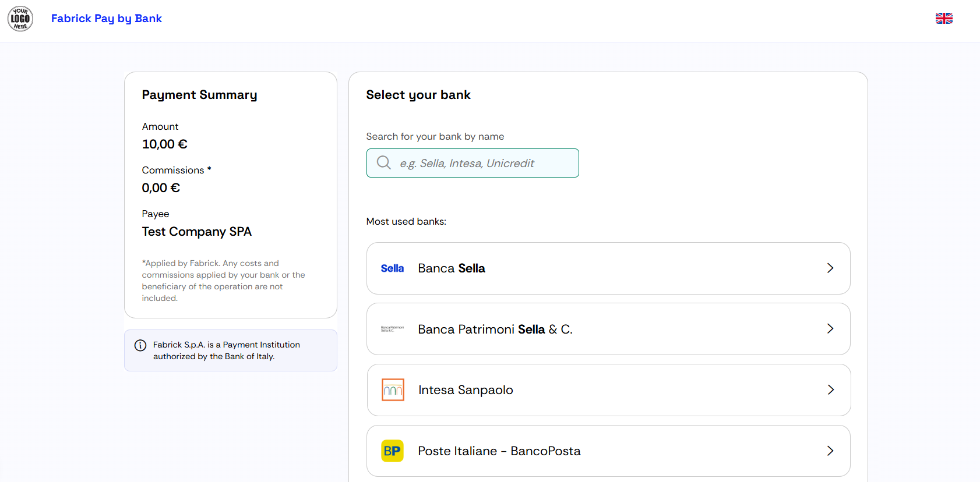Expand the Banca Sella chevron arrow

click(830, 268)
